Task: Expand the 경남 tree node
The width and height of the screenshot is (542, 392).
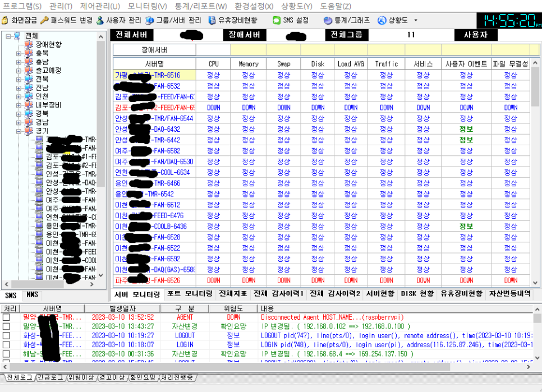Action: tap(19, 123)
